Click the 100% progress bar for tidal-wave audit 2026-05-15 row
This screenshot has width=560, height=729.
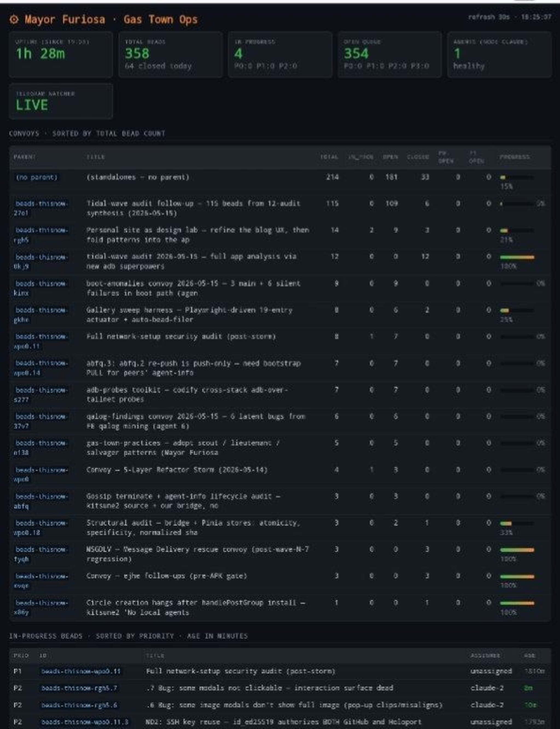(517, 257)
